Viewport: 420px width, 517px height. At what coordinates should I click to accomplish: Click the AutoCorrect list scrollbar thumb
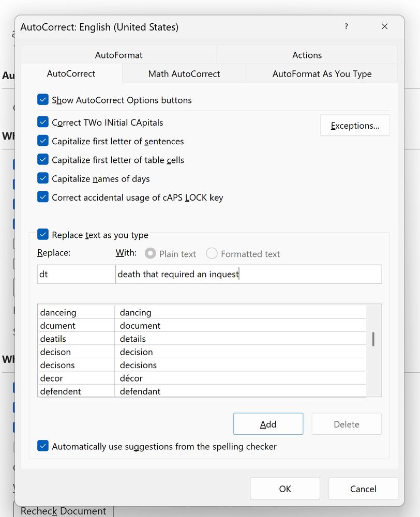(x=373, y=339)
